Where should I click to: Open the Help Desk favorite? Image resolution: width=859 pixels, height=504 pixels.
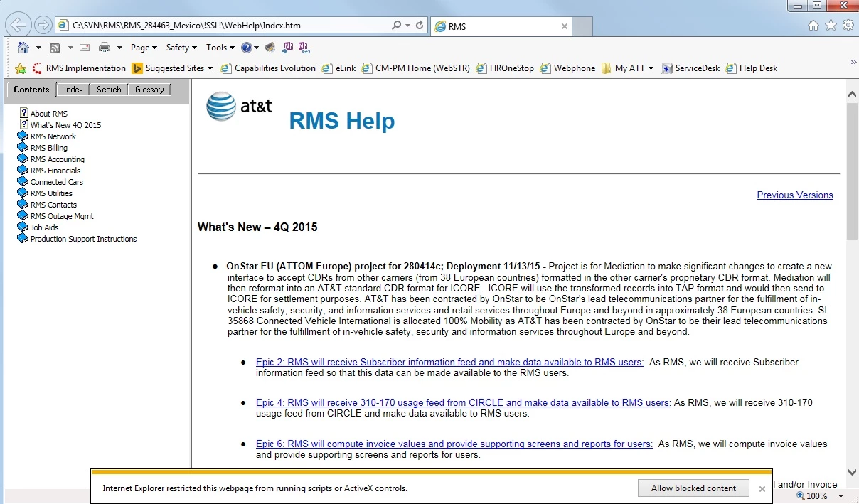[x=752, y=68]
